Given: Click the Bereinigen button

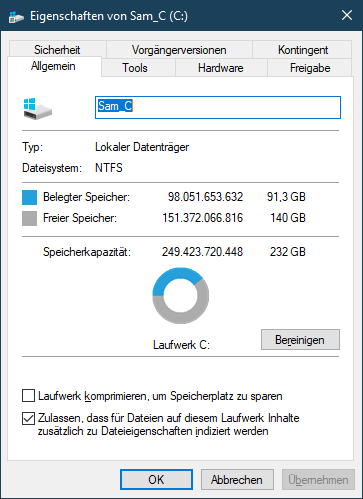Looking at the screenshot, I should coord(300,340).
